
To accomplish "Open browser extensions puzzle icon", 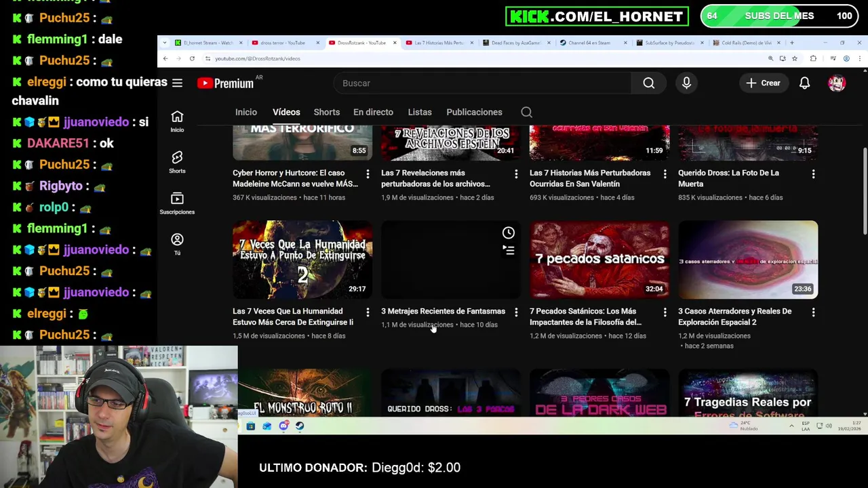I will pyautogui.click(x=813, y=58).
